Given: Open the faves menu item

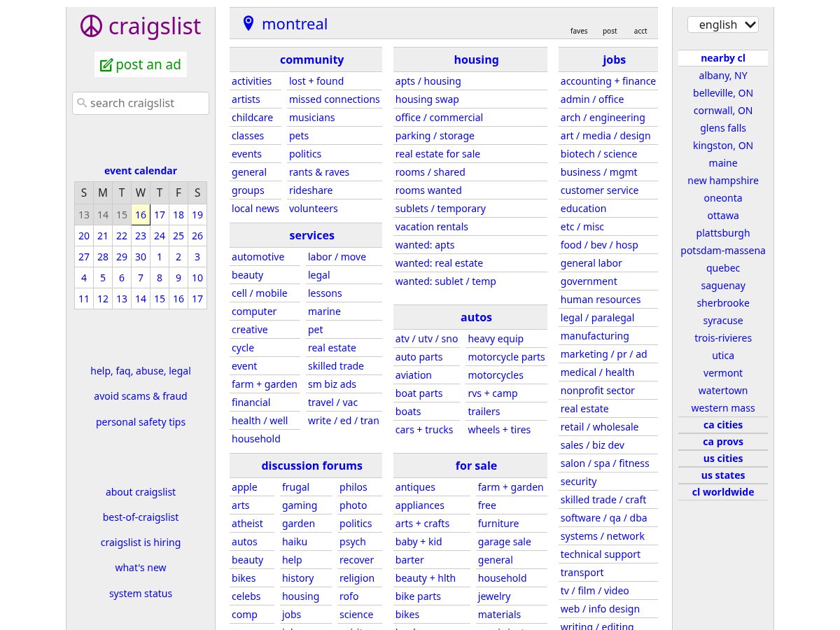Looking at the screenshot, I should click(x=579, y=31).
